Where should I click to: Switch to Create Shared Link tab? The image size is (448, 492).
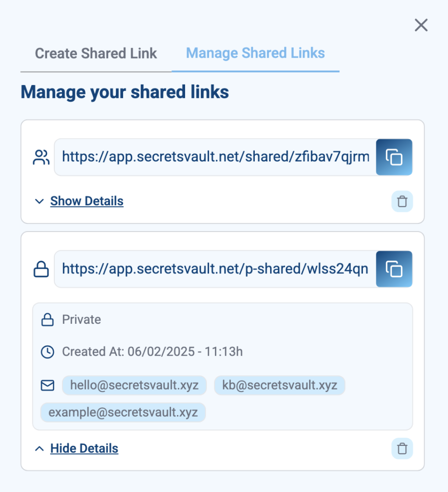96,53
